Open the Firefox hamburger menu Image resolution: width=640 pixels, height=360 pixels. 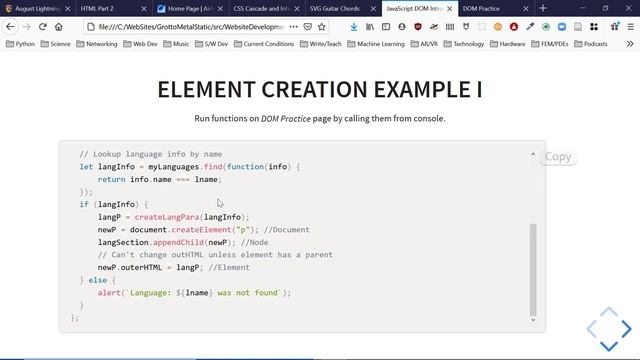click(631, 27)
